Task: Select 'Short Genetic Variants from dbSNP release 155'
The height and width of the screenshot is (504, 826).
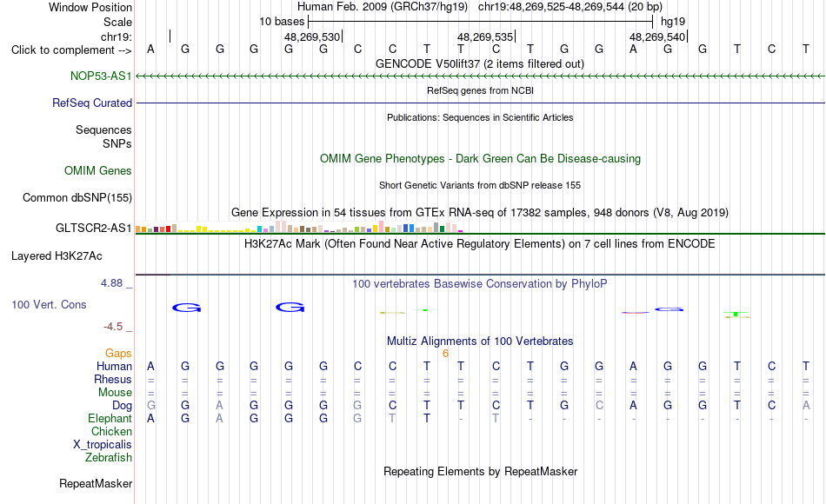Action: click(x=479, y=185)
